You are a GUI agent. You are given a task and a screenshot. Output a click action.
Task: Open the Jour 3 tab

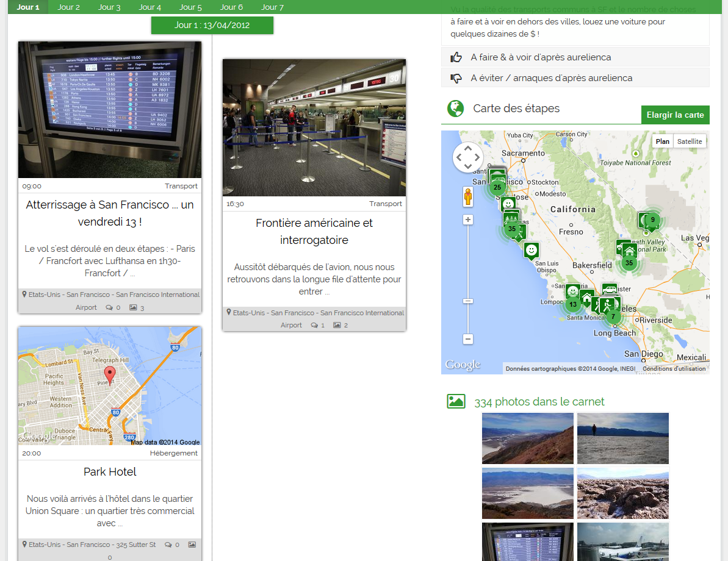109,7
